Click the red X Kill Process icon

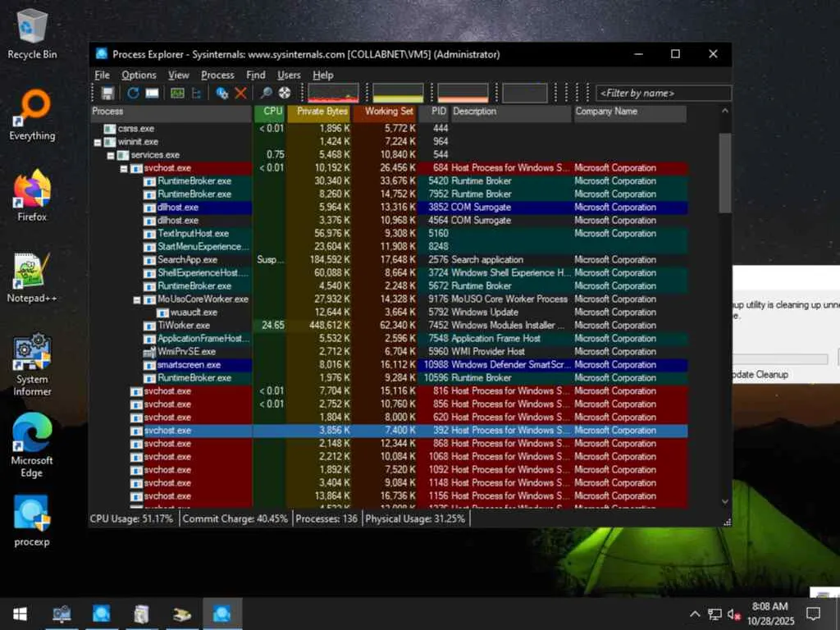(x=241, y=94)
